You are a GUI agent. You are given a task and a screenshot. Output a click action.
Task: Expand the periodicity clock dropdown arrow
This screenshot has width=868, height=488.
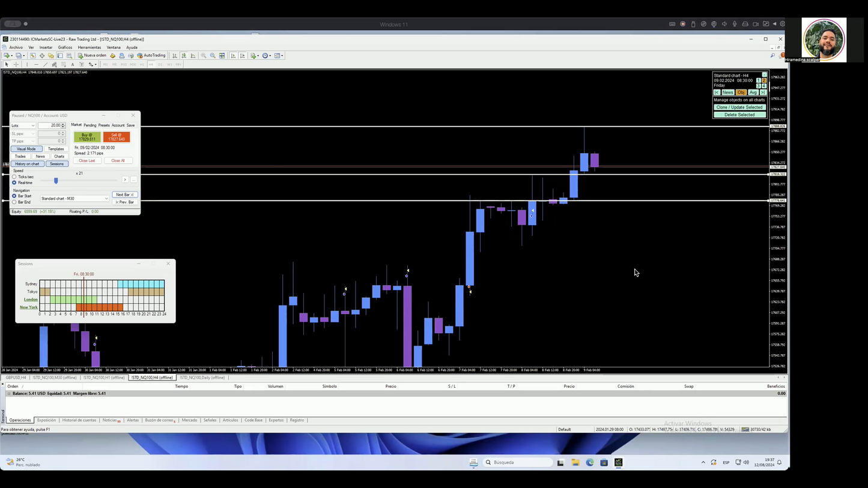270,56
